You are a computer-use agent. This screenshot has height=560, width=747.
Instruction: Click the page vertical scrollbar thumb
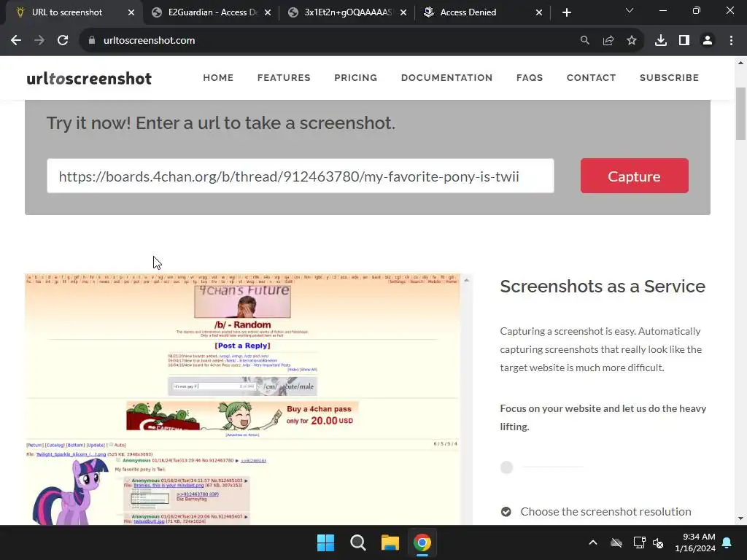[x=740, y=114]
